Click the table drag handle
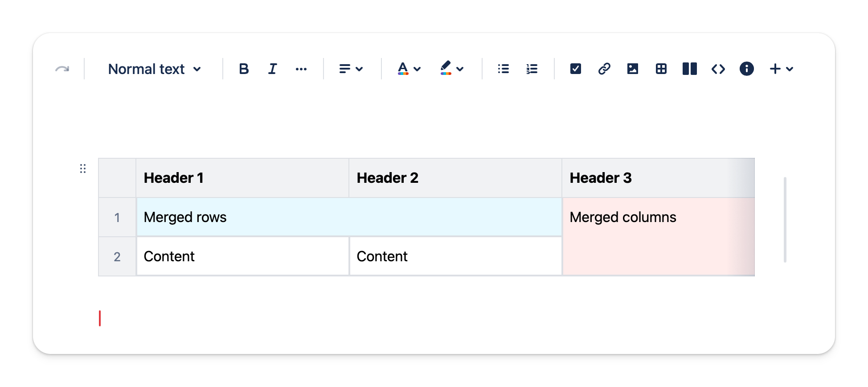This screenshot has height=387, width=868. (x=83, y=169)
